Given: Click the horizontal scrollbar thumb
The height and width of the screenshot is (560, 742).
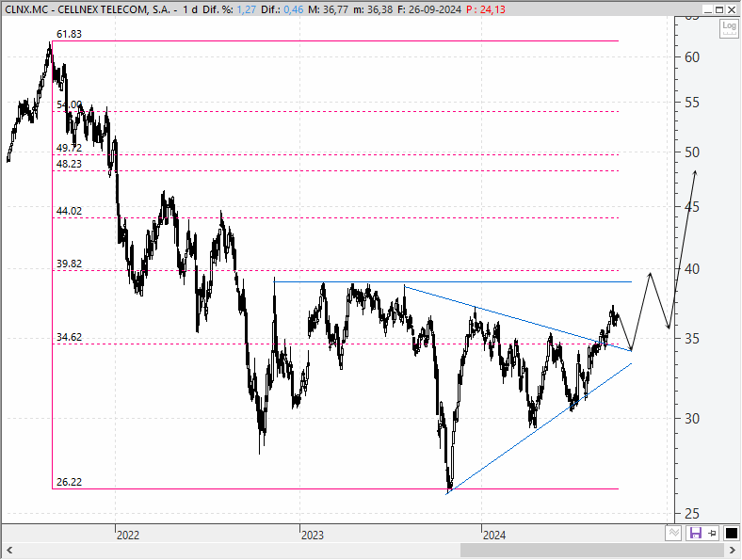Looking at the screenshot, I should coord(591,551).
